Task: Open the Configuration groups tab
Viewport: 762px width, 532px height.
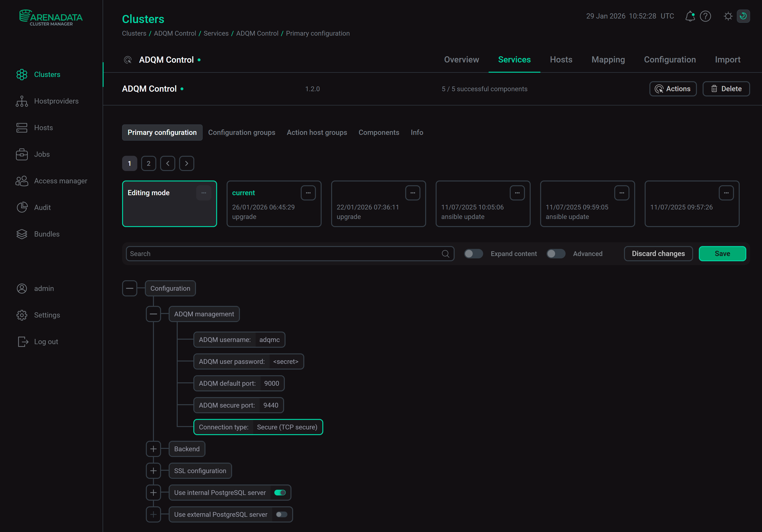Action: (x=242, y=133)
